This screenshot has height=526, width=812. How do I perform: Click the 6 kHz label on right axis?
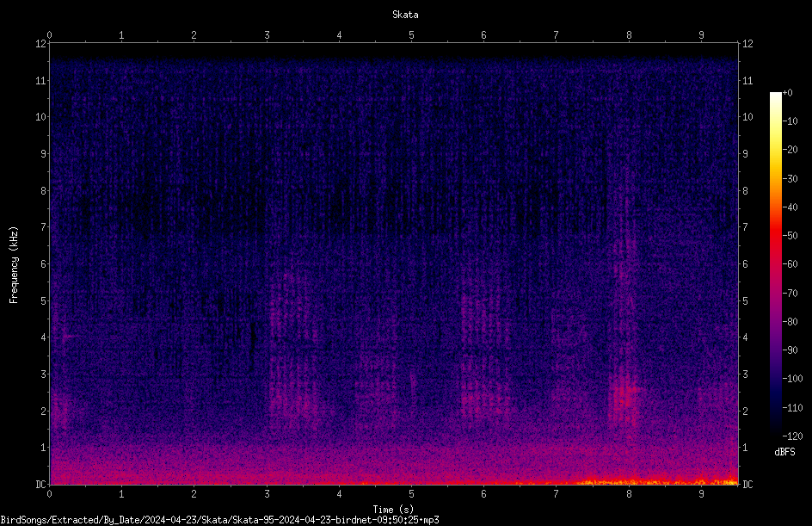click(x=745, y=263)
